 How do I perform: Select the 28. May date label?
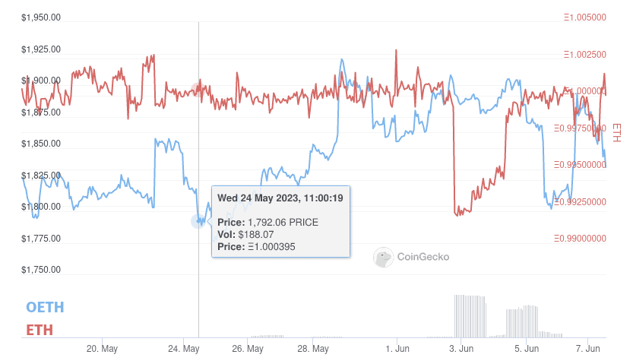tap(313, 349)
